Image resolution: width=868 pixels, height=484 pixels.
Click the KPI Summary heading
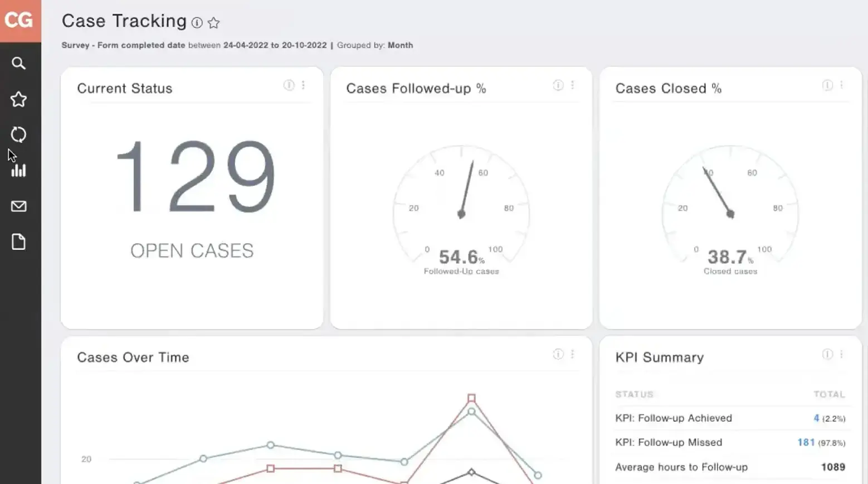(660, 357)
